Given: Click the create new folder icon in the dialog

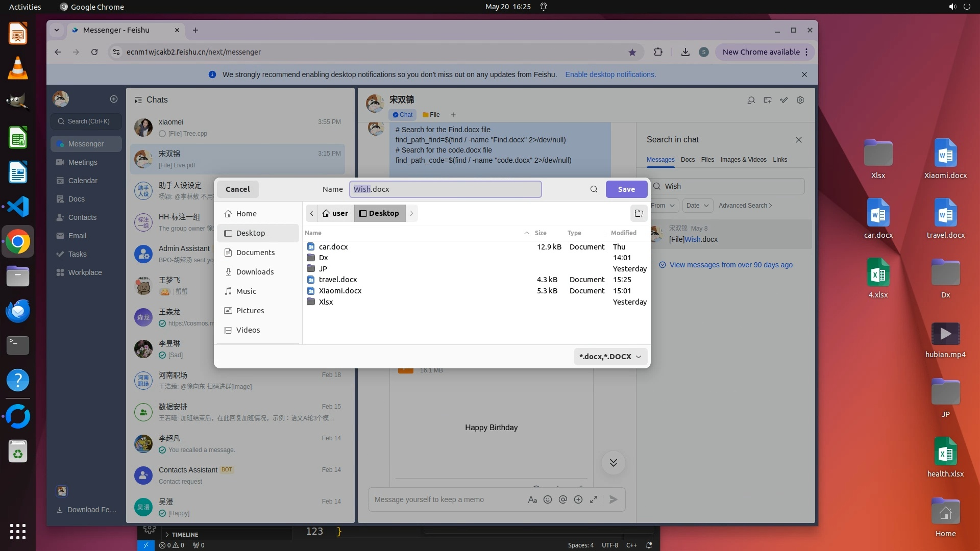Looking at the screenshot, I should pyautogui.click(x=639, y=213).
